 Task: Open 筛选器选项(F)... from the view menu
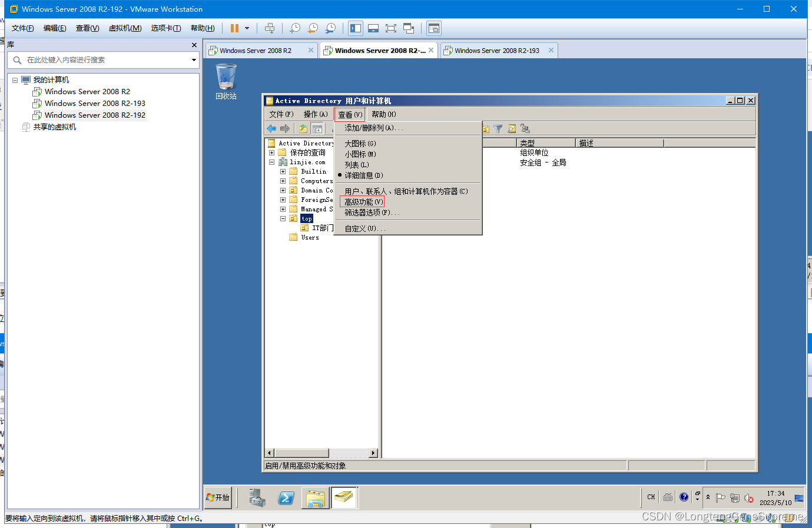click(408, 212)
